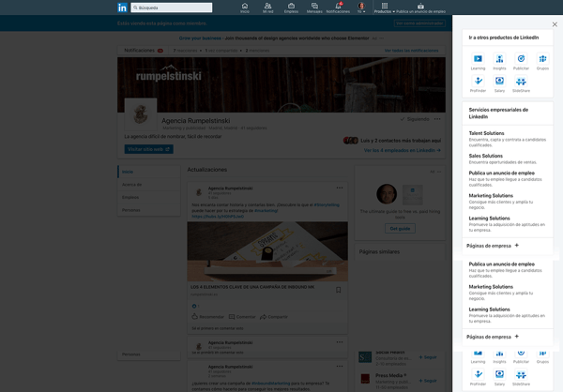This screenshot has height=392, width=563.
Task: Open the Mi red icon in the navbar
Action: click(267, 8)
